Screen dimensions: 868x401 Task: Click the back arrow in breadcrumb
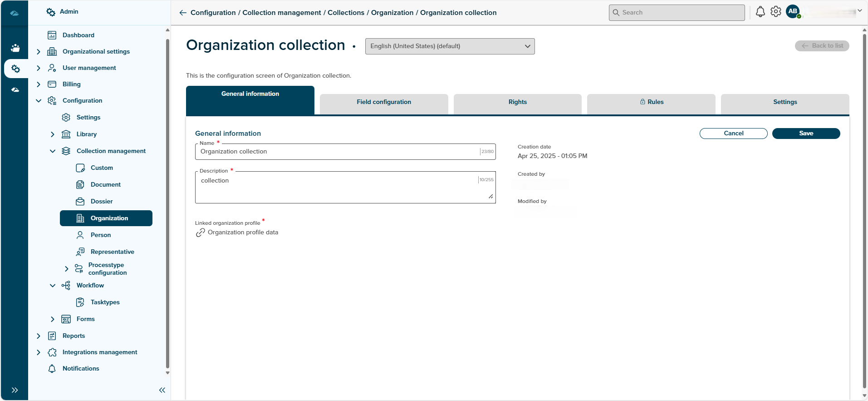pos(183,13)
